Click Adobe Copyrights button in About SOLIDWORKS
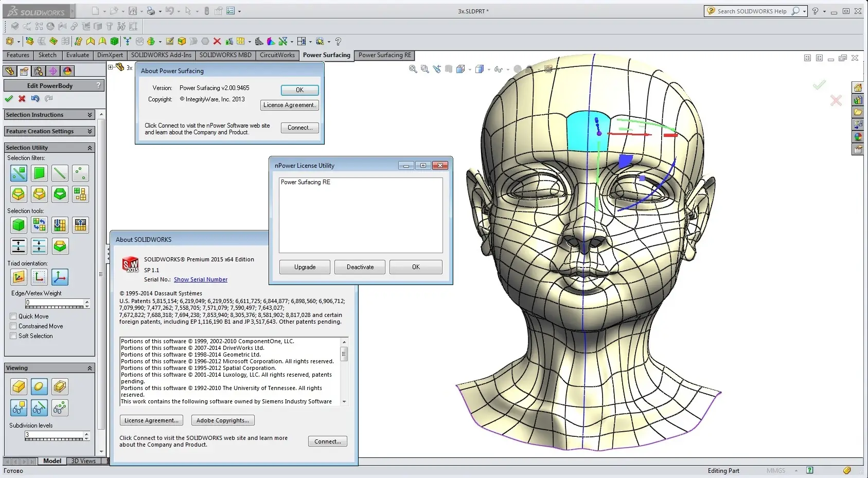This screenshot has width=868, height=478. pyautogui.click(x=223, y=420)
